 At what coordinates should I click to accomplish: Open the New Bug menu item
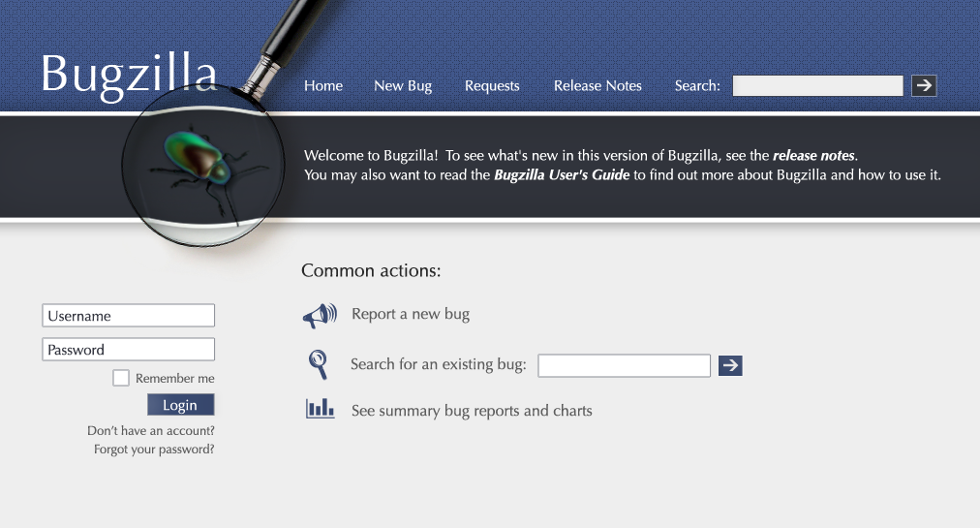click(403, 85)
